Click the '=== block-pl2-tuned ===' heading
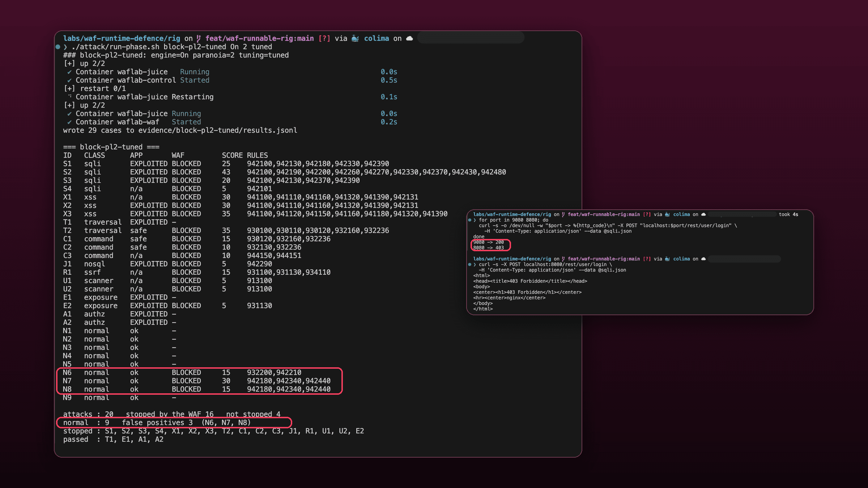Image resolution: width=868 pixels, height=488 pixels. (x=111, y=147)
